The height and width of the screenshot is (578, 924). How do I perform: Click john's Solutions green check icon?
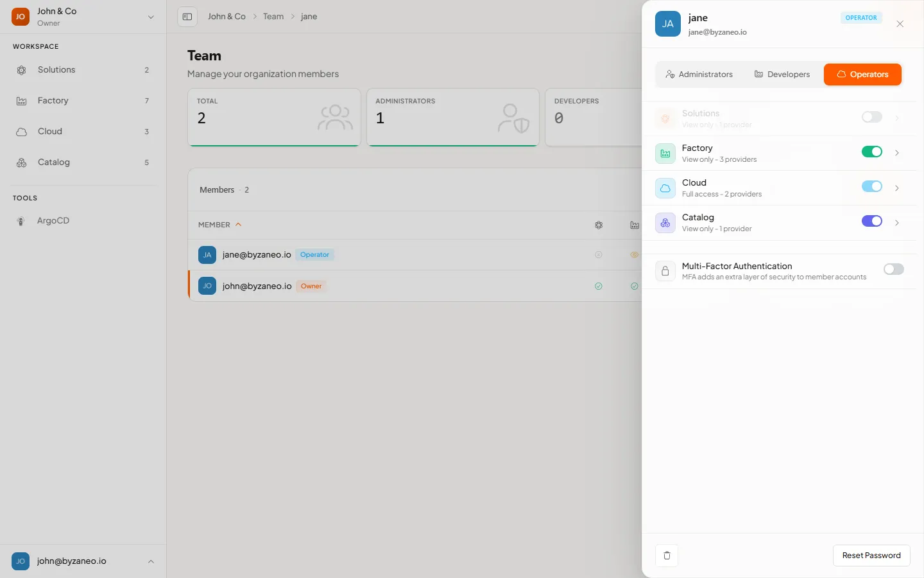(x=599, y=286)
